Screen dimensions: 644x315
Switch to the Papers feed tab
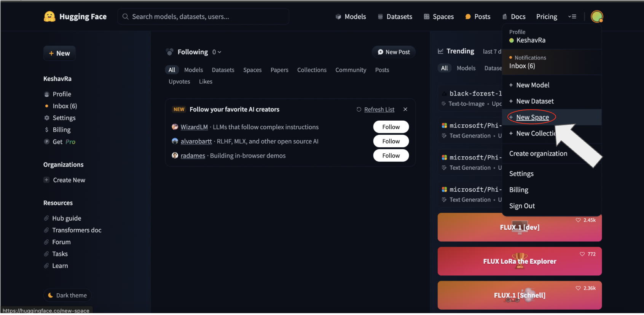(279, 70)
